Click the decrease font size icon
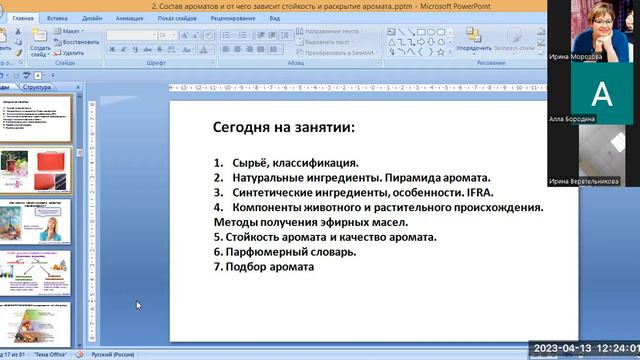The height and width of the screenshot is (360, 640). (x=196, y=36)
